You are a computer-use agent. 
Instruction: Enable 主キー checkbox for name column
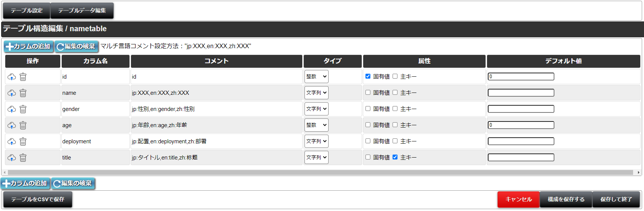click(395, 92)
